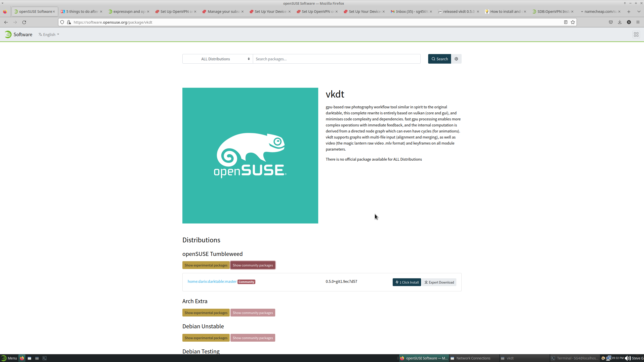Screen dimensions: 644x362
Task: Select the vkdt package heading
Action: [335, 94]
